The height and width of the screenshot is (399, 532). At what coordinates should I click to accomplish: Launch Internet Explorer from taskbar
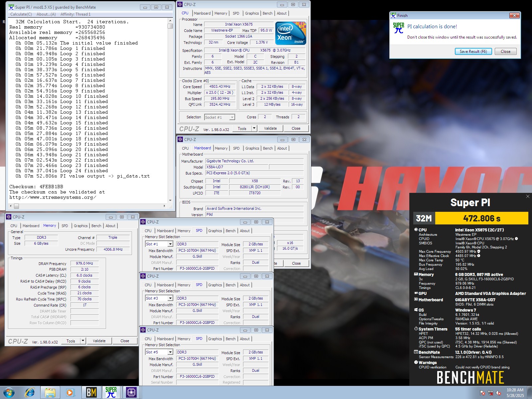(30, 393)
